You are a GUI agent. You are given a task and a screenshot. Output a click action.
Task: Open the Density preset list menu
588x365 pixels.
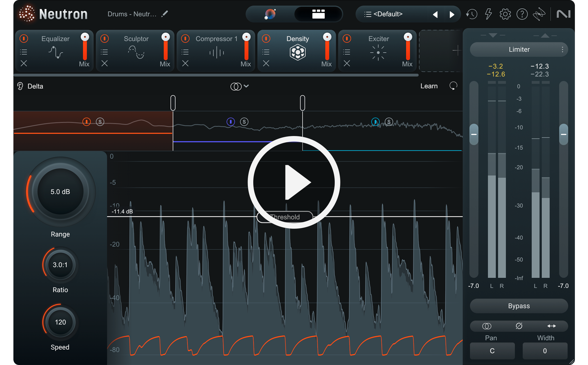[266, 52]
